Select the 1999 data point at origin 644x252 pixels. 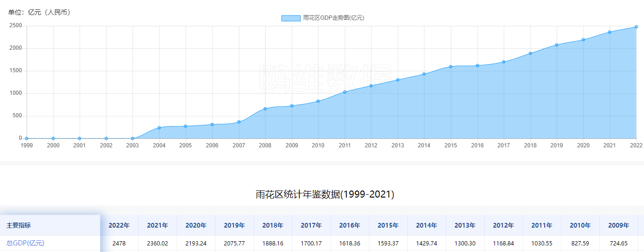(27, 138)
